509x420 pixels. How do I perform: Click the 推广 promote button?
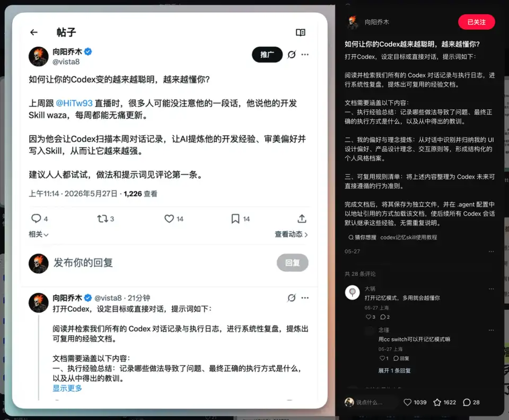(x=267, y=55)
